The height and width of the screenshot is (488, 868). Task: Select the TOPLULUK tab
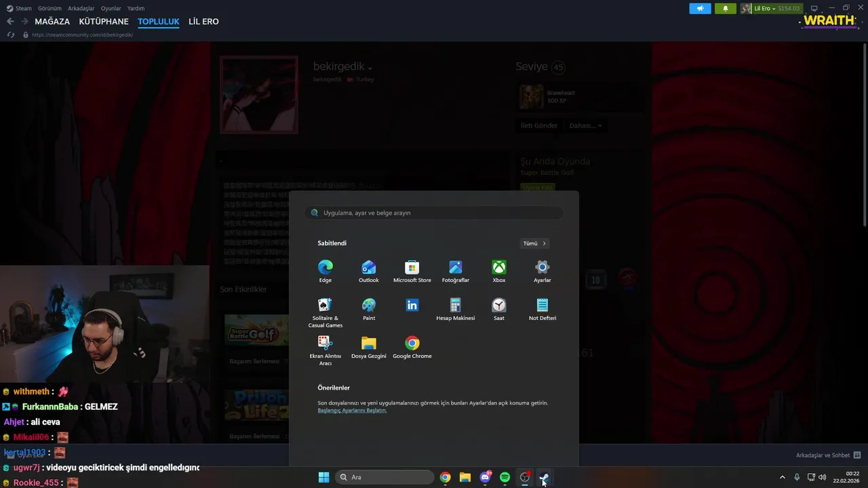pyautogui.click(x=159, y=22)
